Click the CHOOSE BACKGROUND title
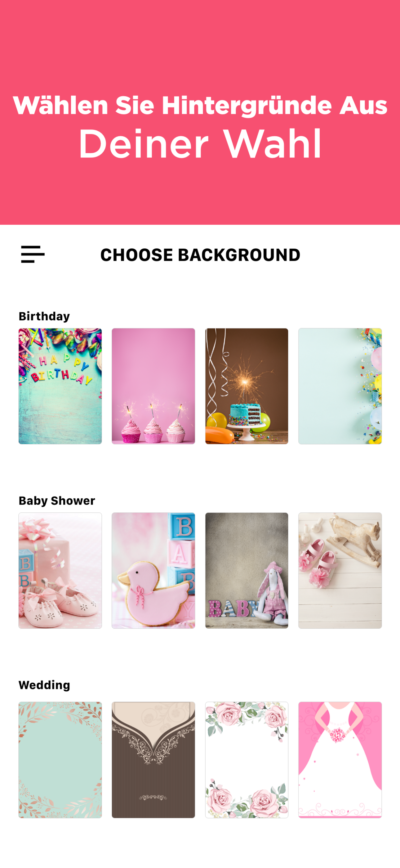Screen dimensions: 400x868 click(200, 255)
